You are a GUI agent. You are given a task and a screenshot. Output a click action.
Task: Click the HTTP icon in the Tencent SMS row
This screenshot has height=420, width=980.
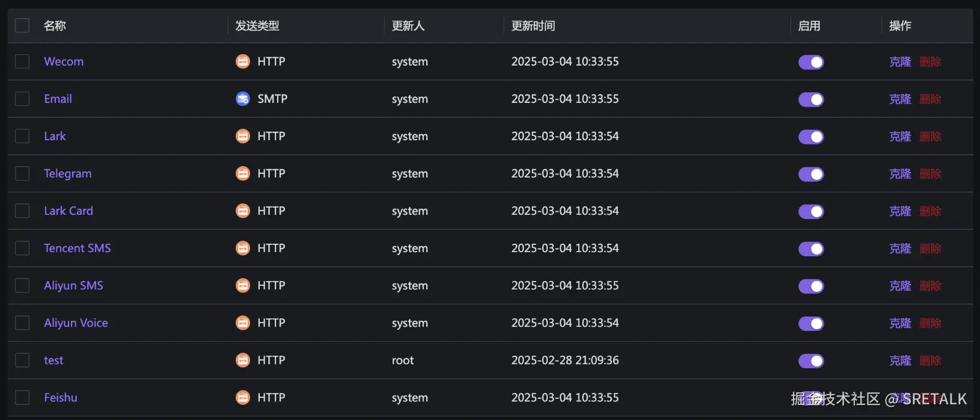243,248
